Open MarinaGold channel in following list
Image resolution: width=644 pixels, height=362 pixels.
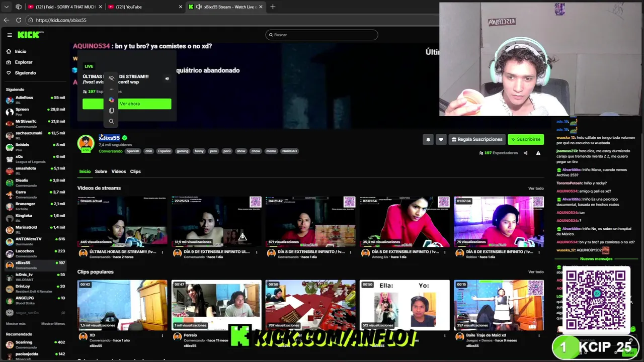click(x=35, y=229)
